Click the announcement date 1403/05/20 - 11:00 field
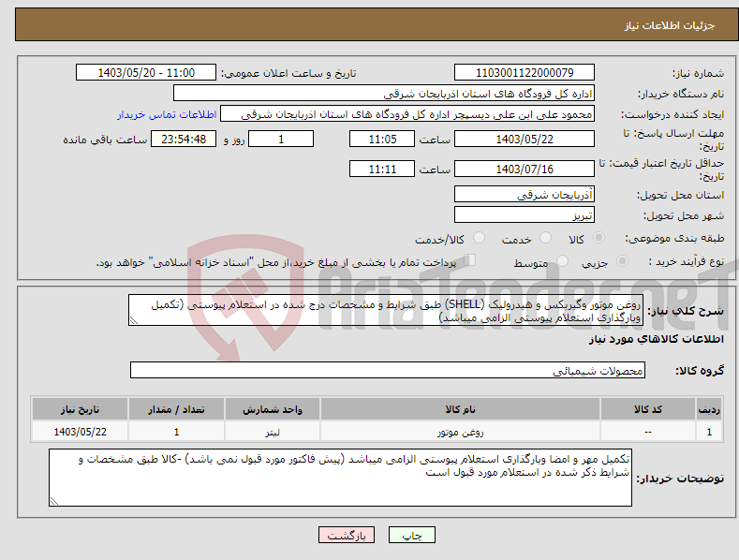 click(x=146, y=73)
